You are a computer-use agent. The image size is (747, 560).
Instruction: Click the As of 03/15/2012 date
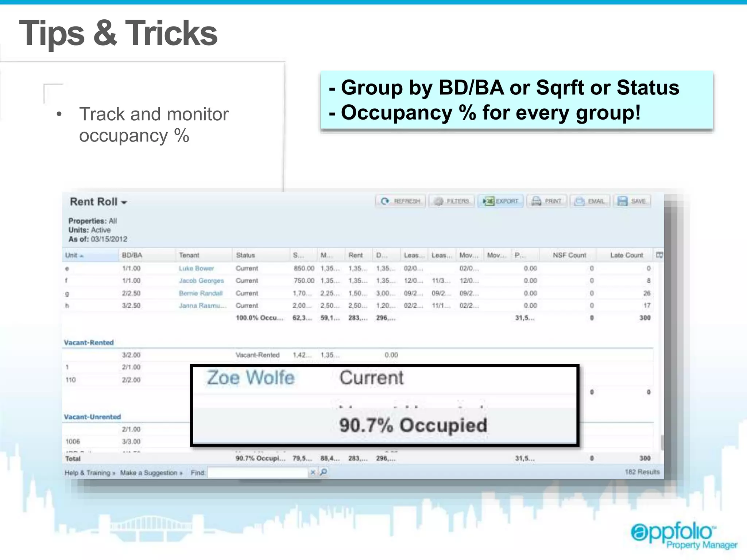[x=98, y=239]
